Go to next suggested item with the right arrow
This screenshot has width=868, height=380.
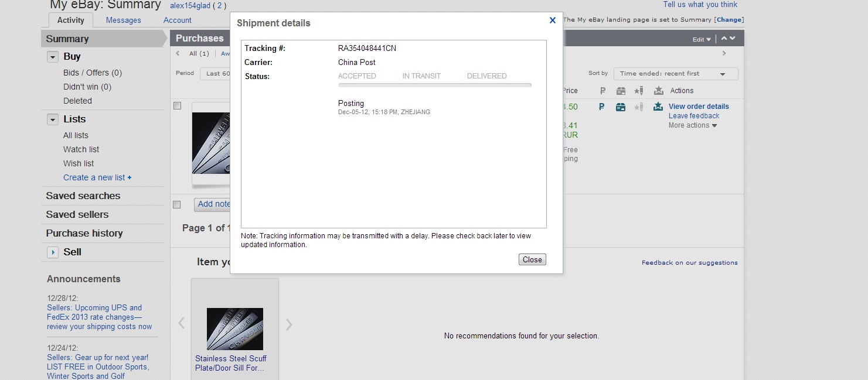pyautogui.click(x=289, y=324)
